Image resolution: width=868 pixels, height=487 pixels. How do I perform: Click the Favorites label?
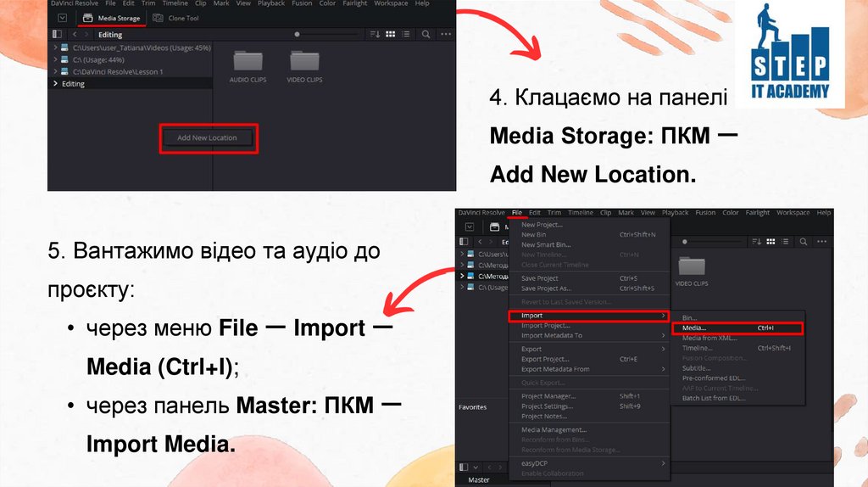point(473,407)
